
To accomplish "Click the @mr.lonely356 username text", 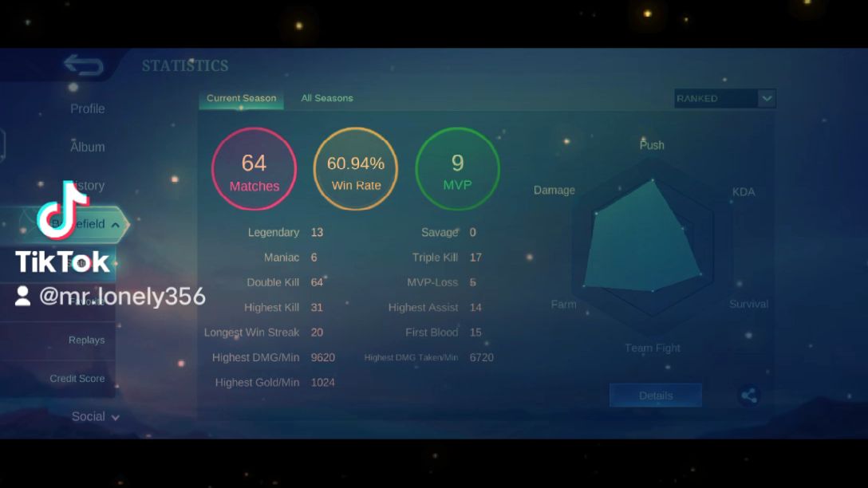I will (x=122, y=297).
